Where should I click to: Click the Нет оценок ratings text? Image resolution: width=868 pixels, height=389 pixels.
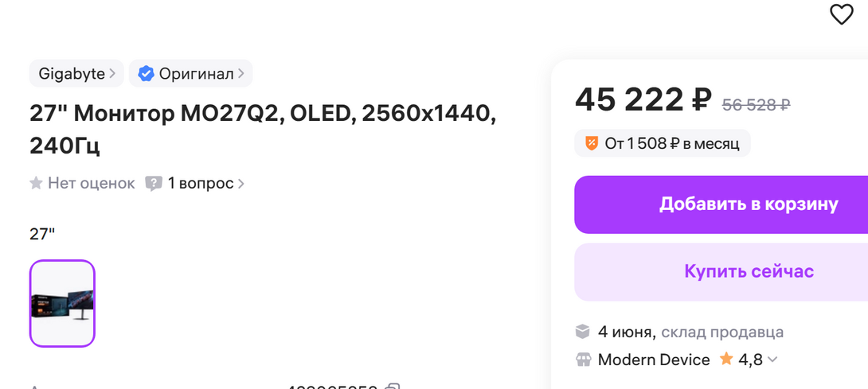point(92,184)
